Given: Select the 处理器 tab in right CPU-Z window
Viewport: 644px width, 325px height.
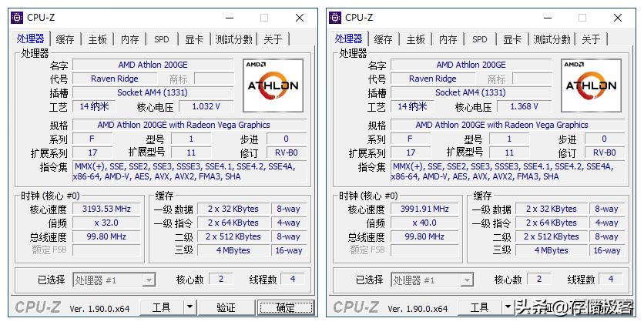Looking at the screenshot, I should (348, 39).
